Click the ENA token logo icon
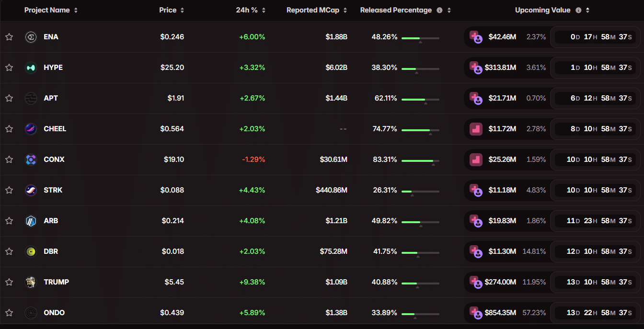644x329 pixels. coord(31,37)
